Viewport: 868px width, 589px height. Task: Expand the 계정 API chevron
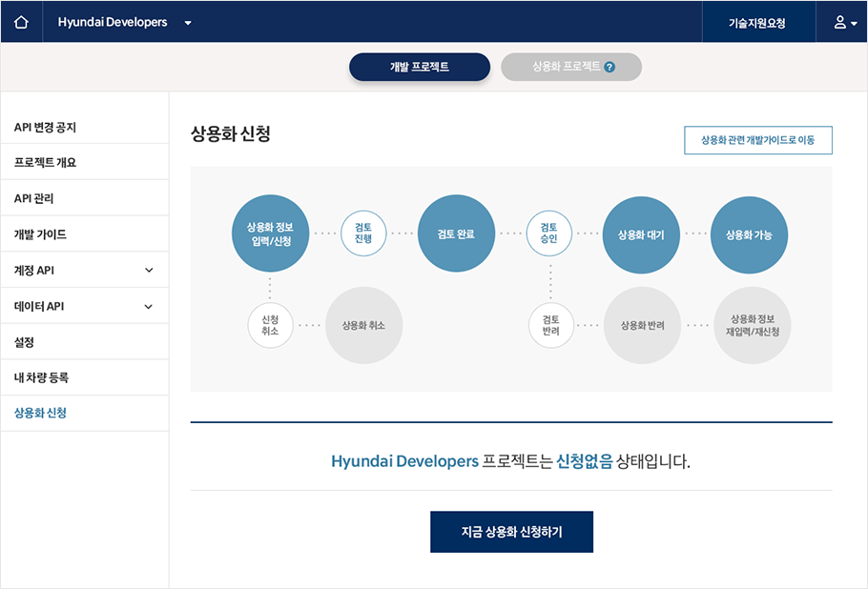(x=149, y=270)
